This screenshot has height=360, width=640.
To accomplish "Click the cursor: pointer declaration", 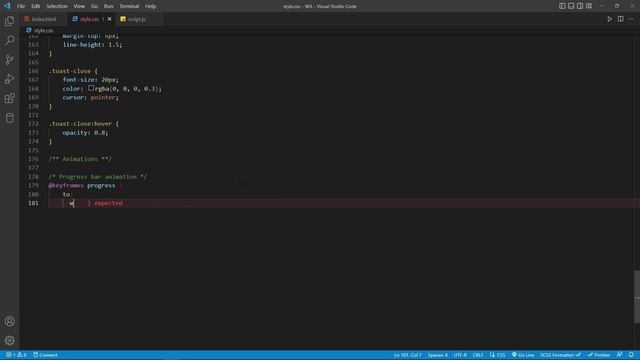I will pyautogui.click(x=91, y=98).
